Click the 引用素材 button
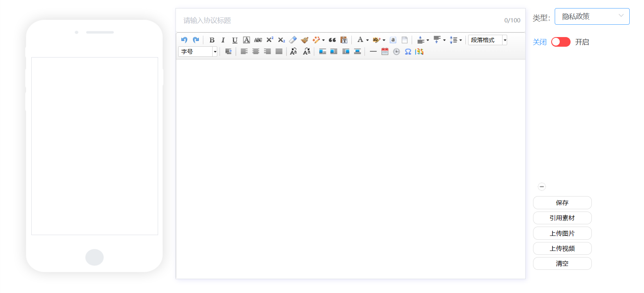 click(562, 218)
